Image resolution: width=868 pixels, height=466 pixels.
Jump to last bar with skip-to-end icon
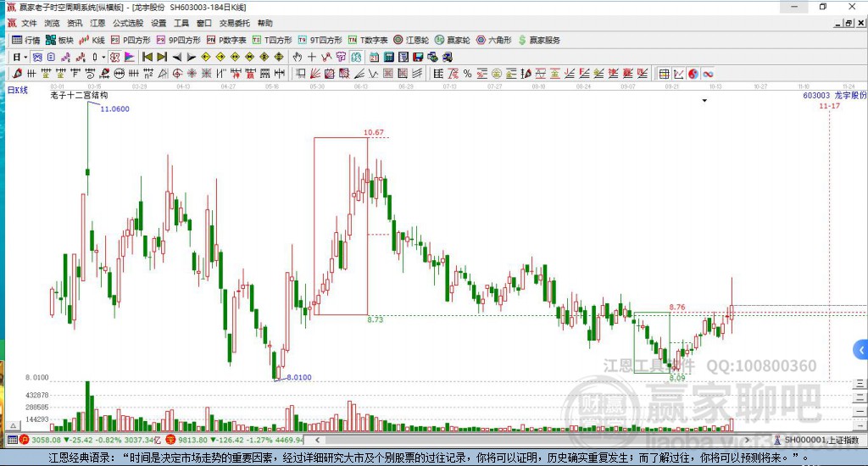pyautogui.click(x=162, y=57)
